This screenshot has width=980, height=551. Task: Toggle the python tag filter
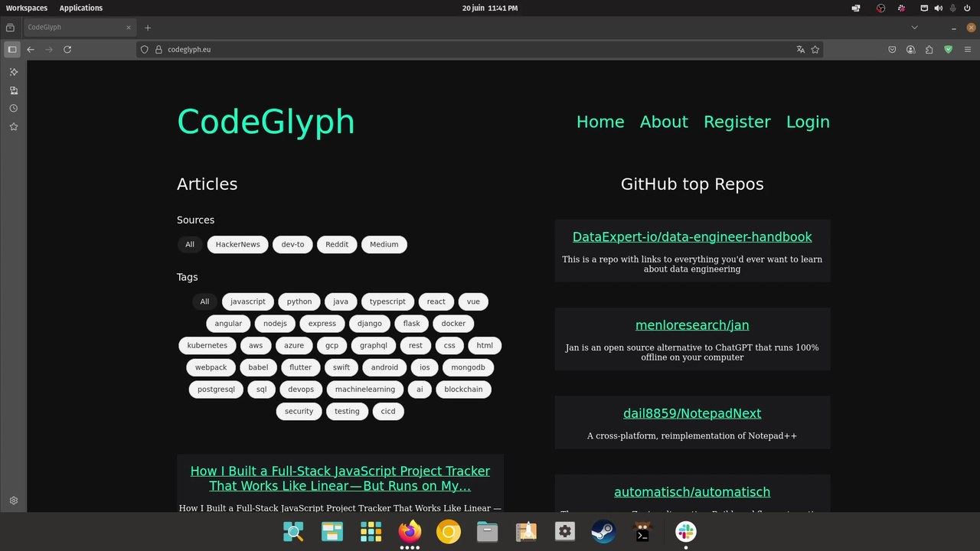299,302
